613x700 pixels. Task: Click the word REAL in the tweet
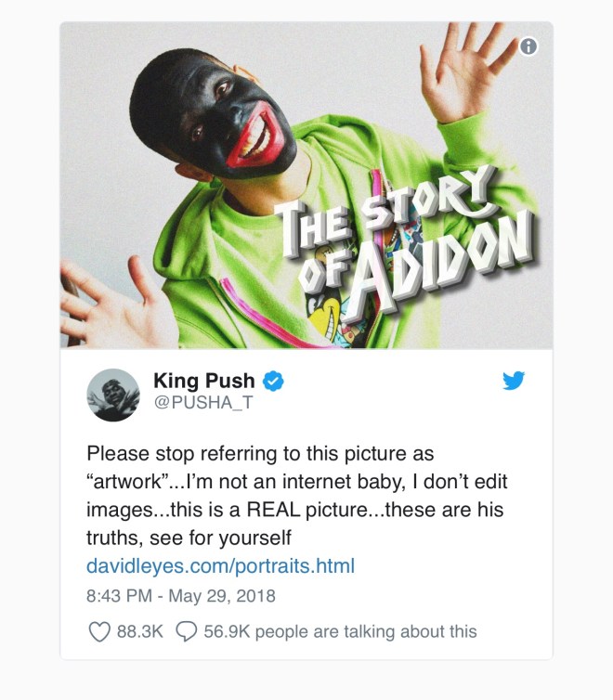273,510
